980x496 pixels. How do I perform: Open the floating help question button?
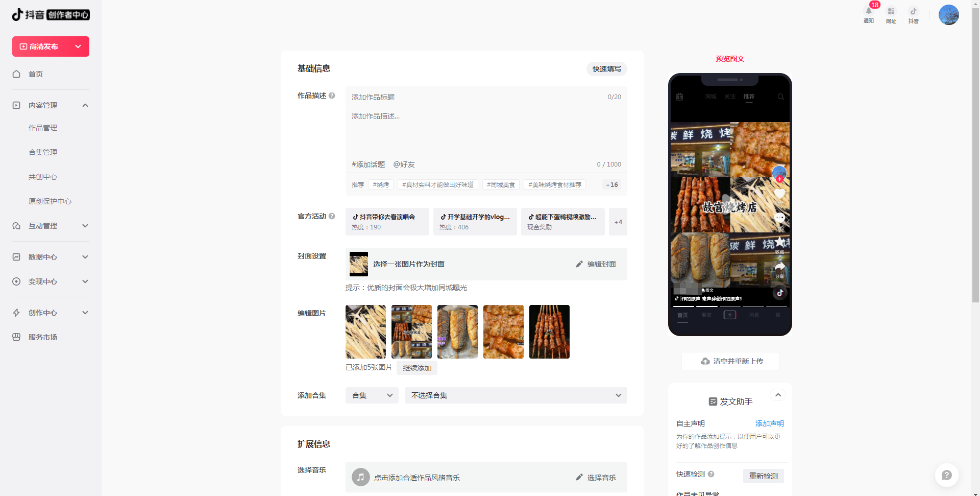947,475
